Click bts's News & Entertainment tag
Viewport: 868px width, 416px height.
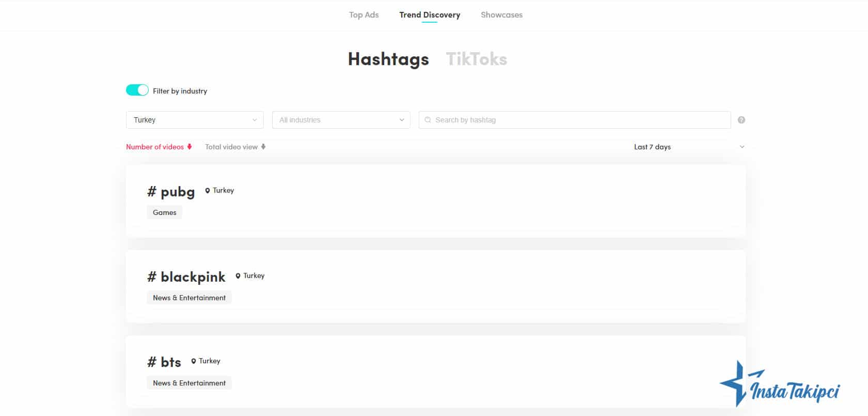190,383
